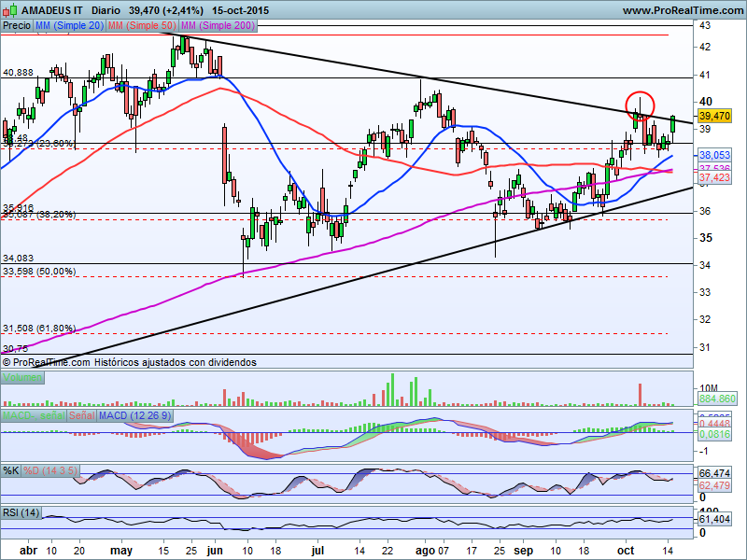The image size is (747, 560).
Task: Select the Diario timeframe text
Action: (106, 10)
